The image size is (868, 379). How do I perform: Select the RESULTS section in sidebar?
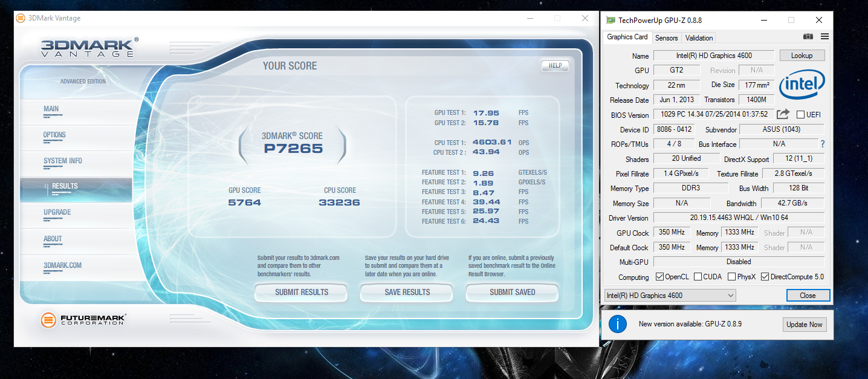(76, 189)
